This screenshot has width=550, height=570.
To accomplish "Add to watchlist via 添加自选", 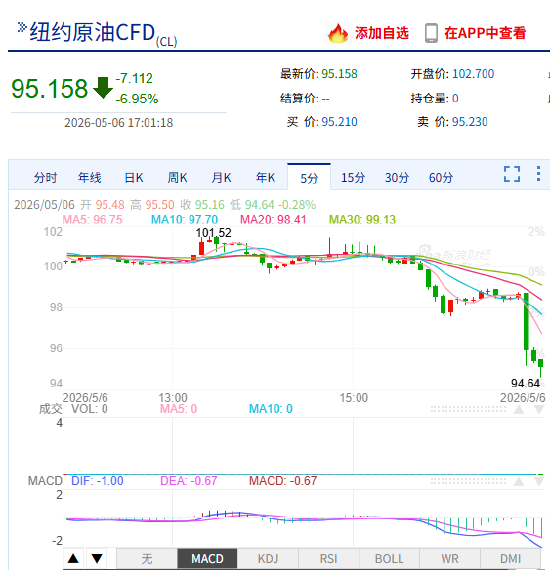I will [x=382, y=33].
